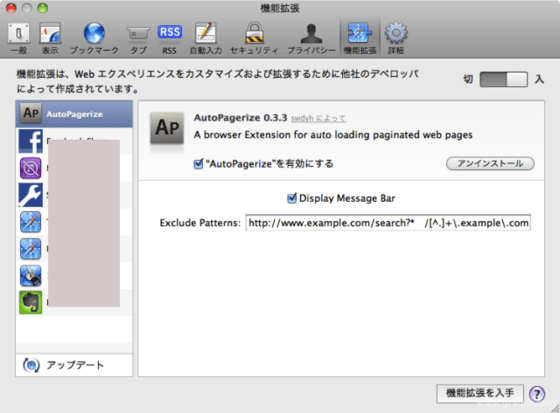Select the 機能拡張 (Extensions) pane
The height and width of the screenshot is (413, 560).
[x=360, y=38]
